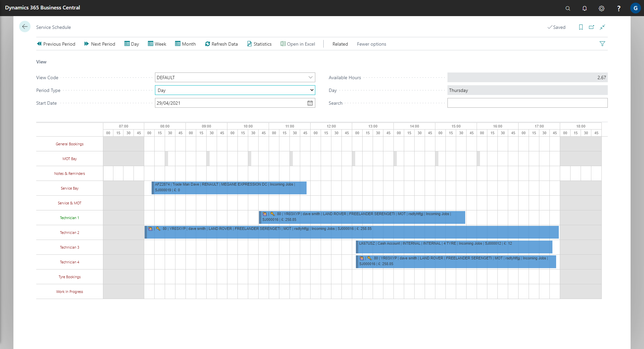Open the settings gear
The width and height of the screenshot is (644, 349).
click(x=601, y=8)
